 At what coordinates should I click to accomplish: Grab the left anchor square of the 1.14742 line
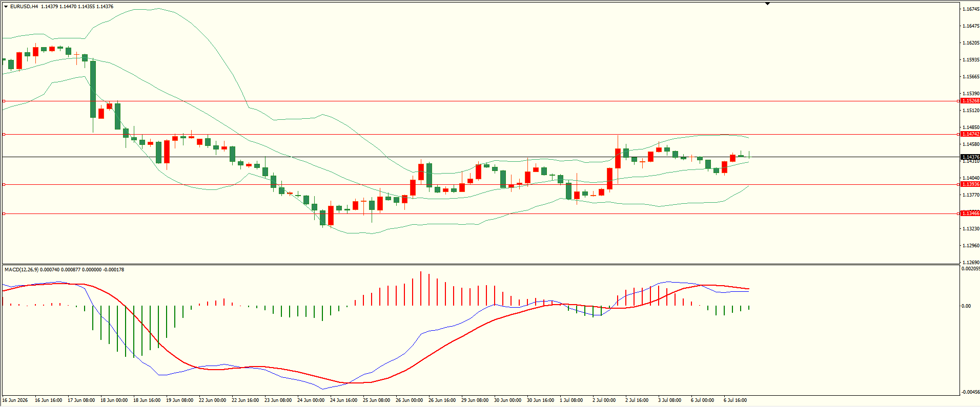pyautogui.click(x=4, y=134)
